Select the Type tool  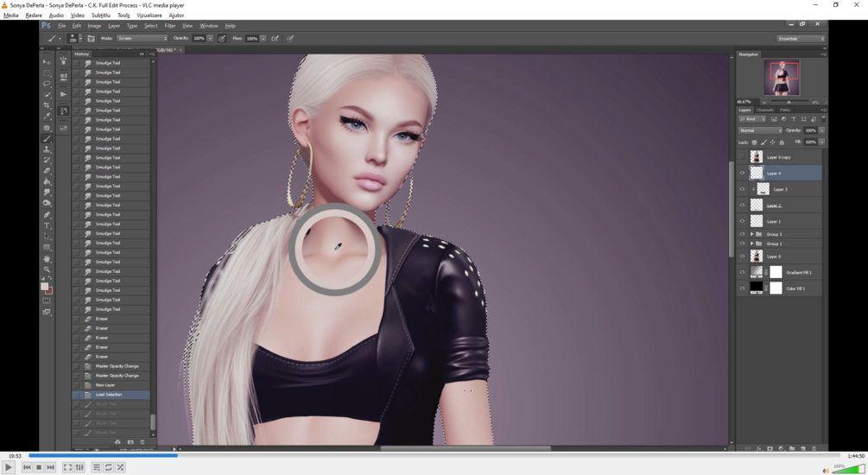(x=47, y=226)
